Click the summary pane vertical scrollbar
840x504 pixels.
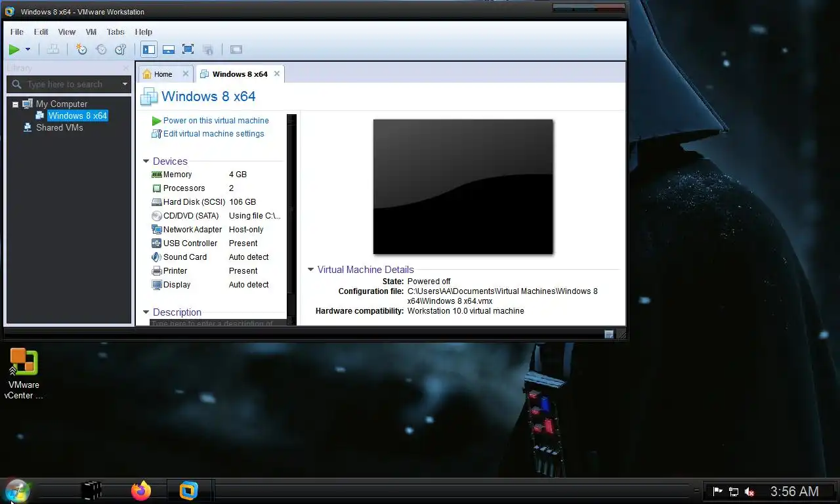[x=292, y=220]
